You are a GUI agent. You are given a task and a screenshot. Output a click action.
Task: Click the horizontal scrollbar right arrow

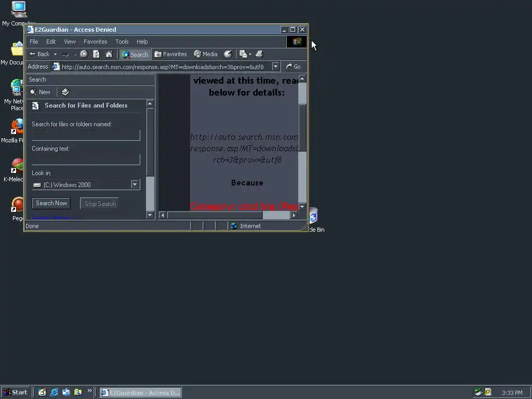pos(294,215)
